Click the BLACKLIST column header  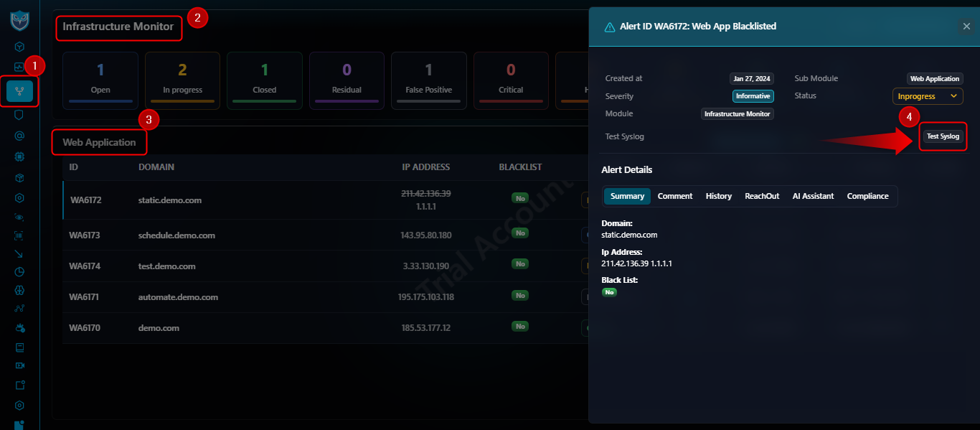coord(521,167)
